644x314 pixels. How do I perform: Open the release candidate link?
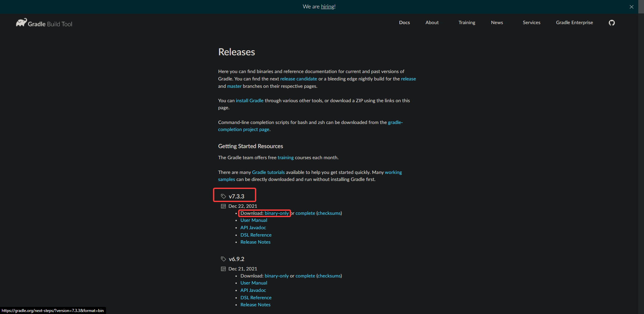[299, 79]
